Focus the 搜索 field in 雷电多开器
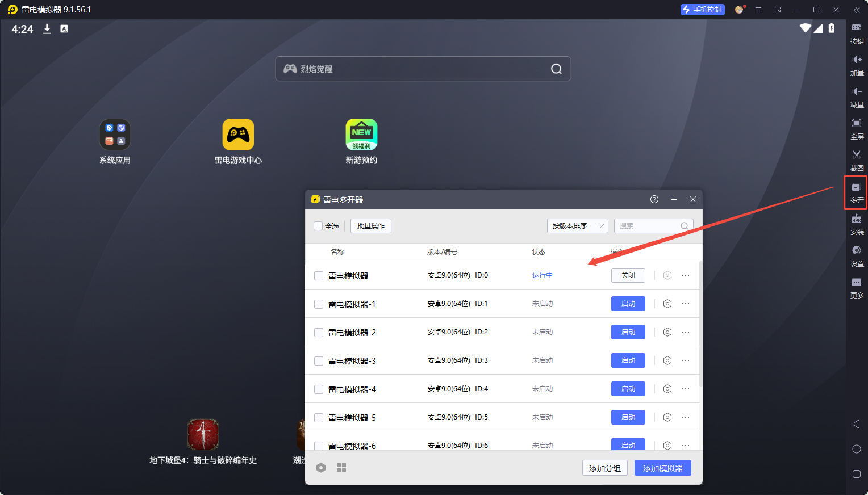 click(654, 226)
